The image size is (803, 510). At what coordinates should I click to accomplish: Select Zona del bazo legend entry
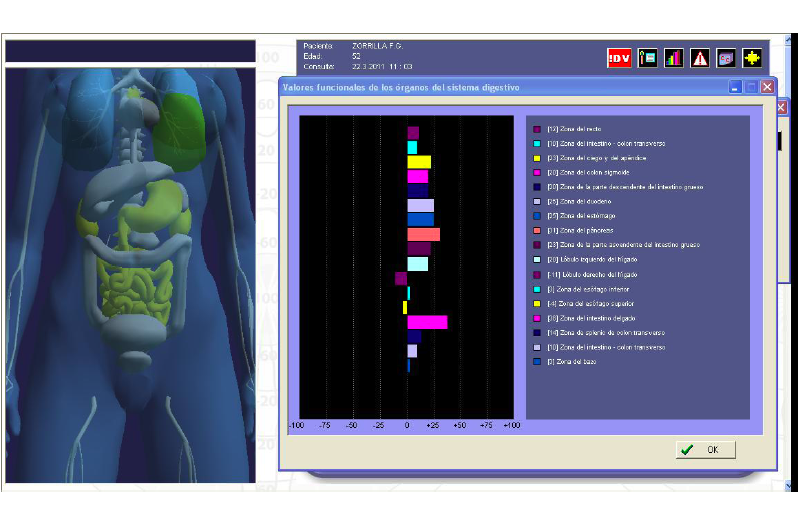click(x=566, y=361)
